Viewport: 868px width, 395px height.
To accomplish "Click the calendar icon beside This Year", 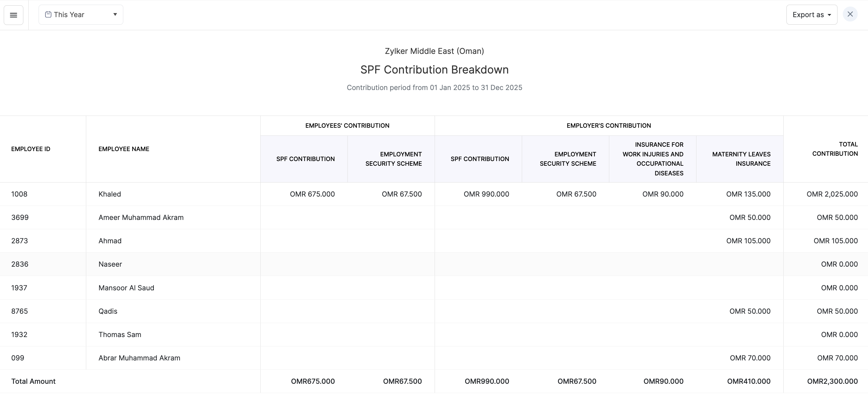I will tap(48, 15).
